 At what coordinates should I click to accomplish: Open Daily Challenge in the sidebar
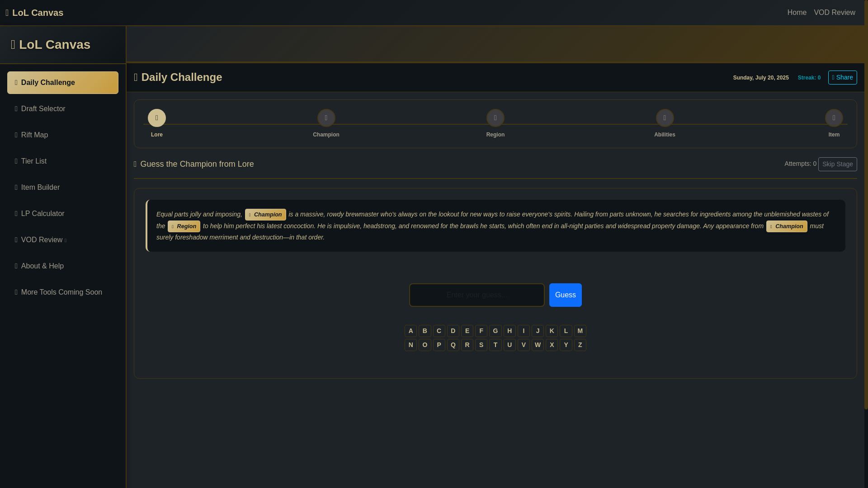63,83
